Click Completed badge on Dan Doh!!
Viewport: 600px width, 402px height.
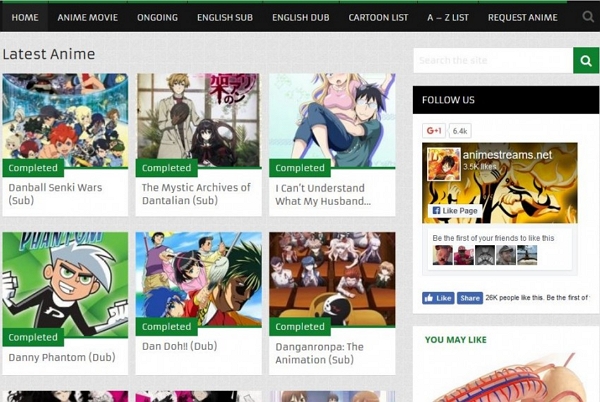click(x=166, y=327)
